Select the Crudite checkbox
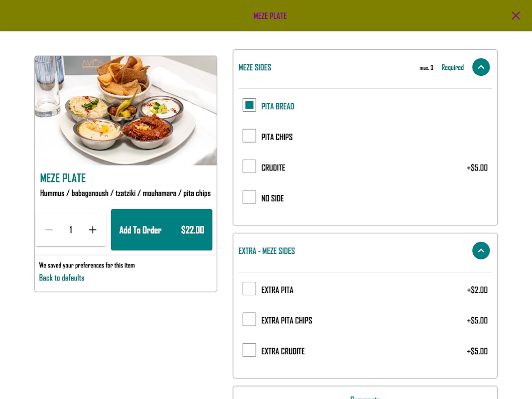This screenshot has height=399, width=532. [x=249, y=167]
